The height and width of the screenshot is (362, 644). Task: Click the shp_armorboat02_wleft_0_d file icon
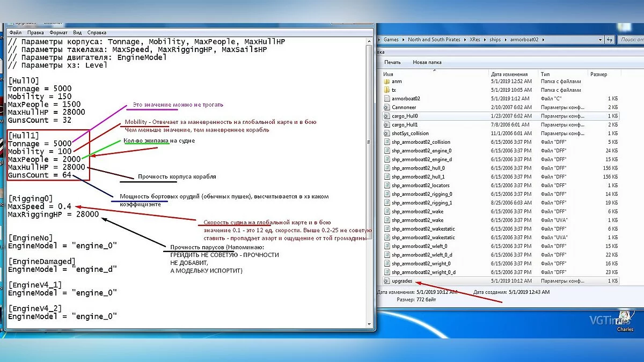coord(386,255)
